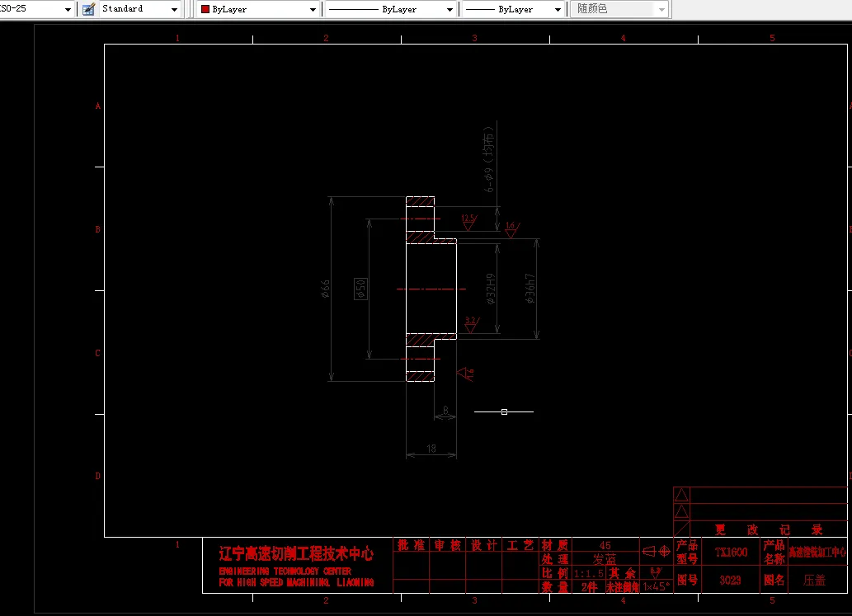The image size is (852, 616).
Task: Click the 数量 label cell
Action: point(555,587)
